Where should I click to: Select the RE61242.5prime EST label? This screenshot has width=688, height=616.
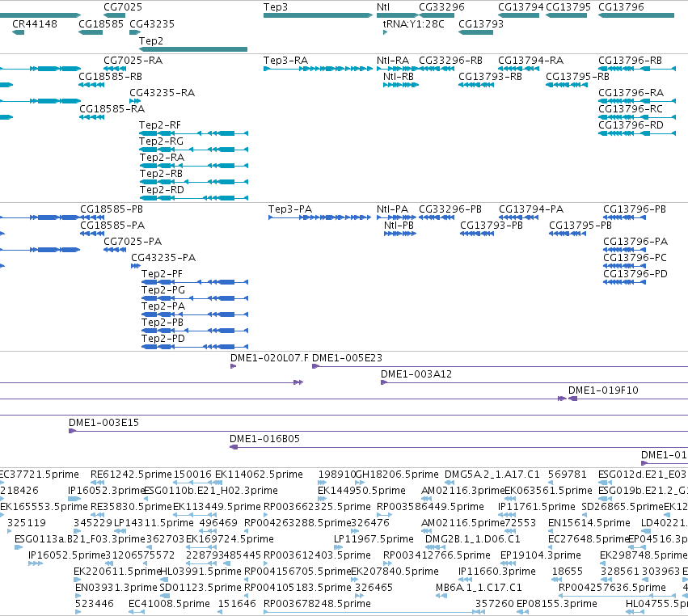tap(131, 475)
